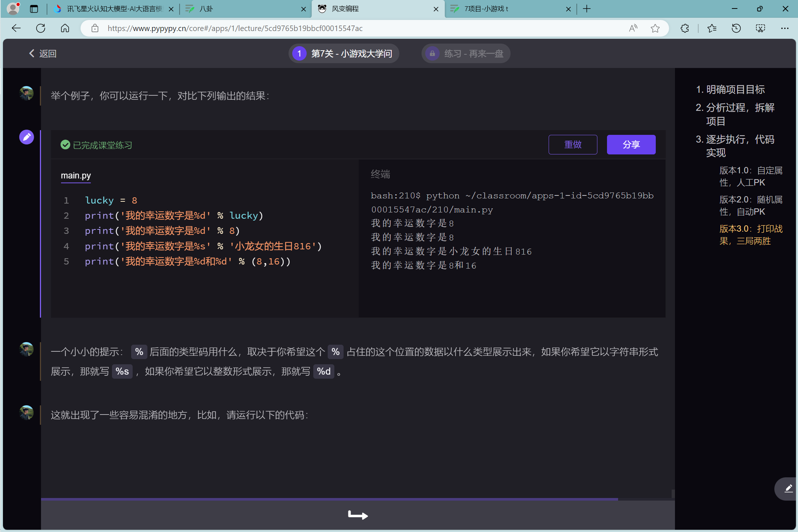Click teacher avatar beside 一个小小的提示 message

point(27,349)
